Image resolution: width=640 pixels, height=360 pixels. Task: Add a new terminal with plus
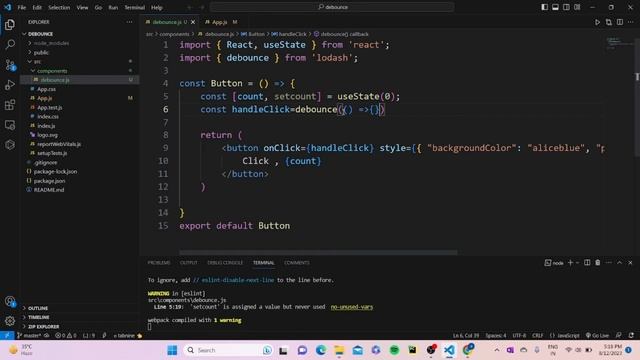point(570,263)
